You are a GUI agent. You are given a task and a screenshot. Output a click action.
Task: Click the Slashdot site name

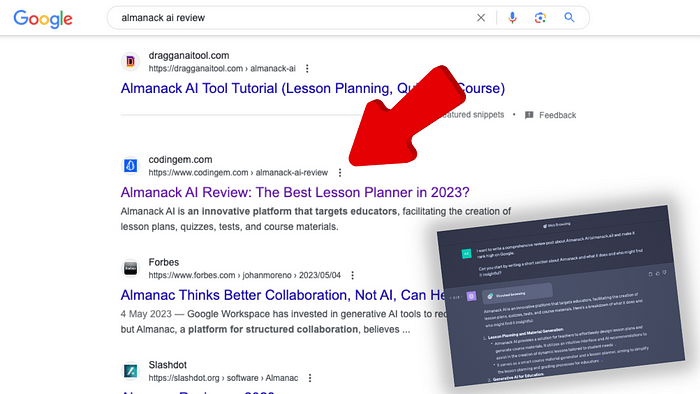[167, 365]
